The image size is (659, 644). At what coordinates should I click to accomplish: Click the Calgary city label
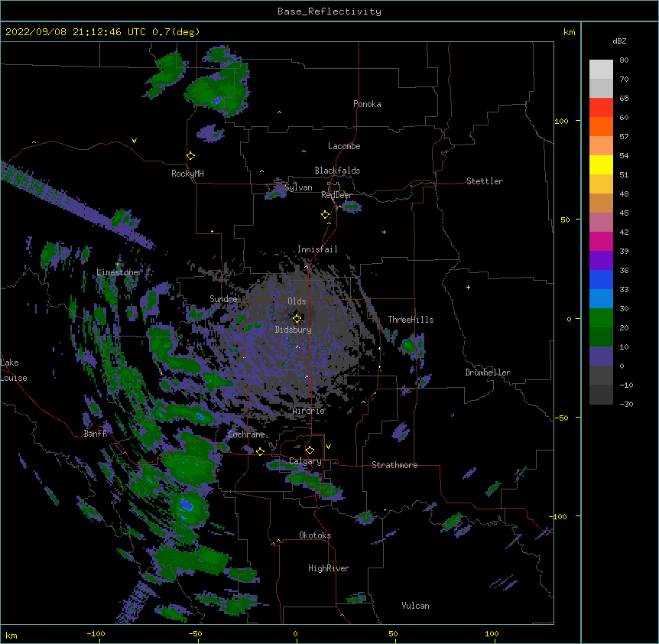(x=305, y=461)
